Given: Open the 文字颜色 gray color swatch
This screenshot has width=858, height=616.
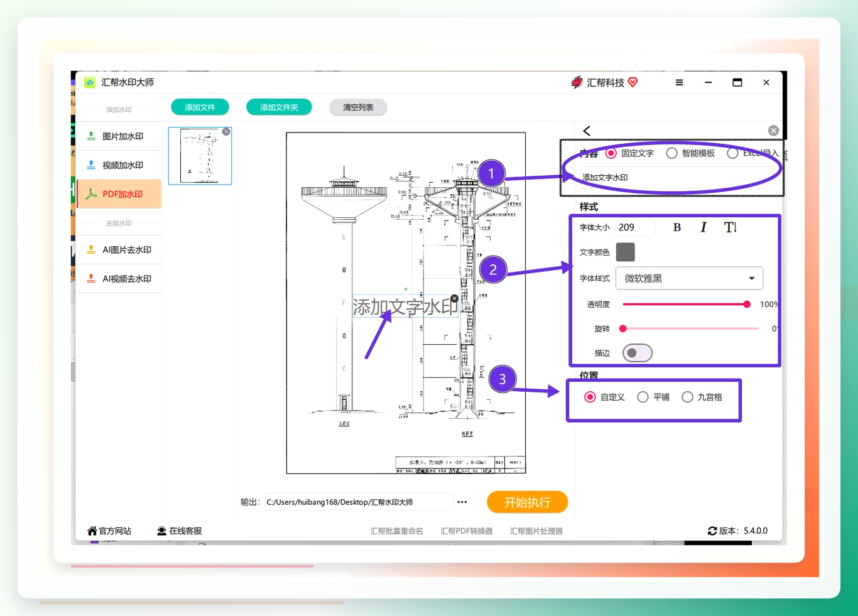Looking at the screenshot, I should tap(626, 252).
